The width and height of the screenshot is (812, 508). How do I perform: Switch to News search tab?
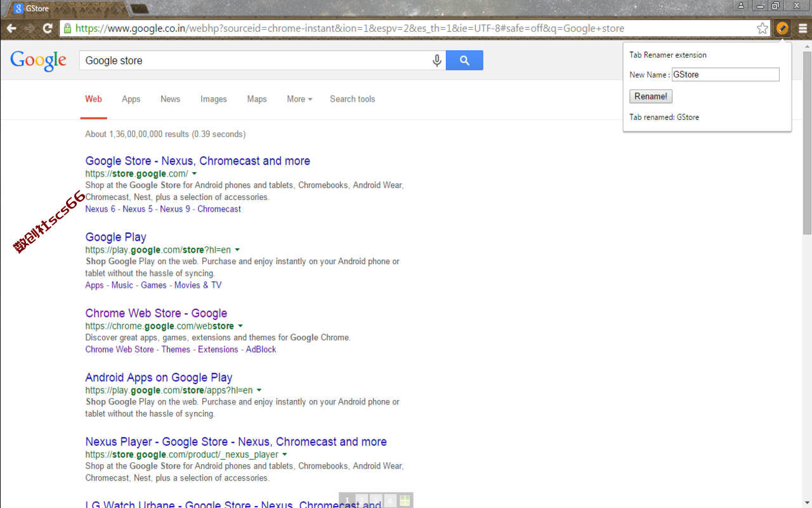pyautogui.click(x=170, y=99)
